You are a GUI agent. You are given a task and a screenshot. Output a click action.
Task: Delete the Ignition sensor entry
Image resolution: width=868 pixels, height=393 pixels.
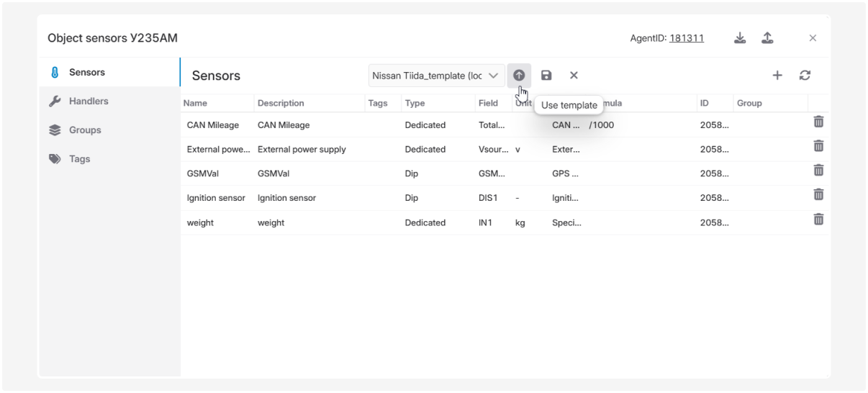(818, 195)
